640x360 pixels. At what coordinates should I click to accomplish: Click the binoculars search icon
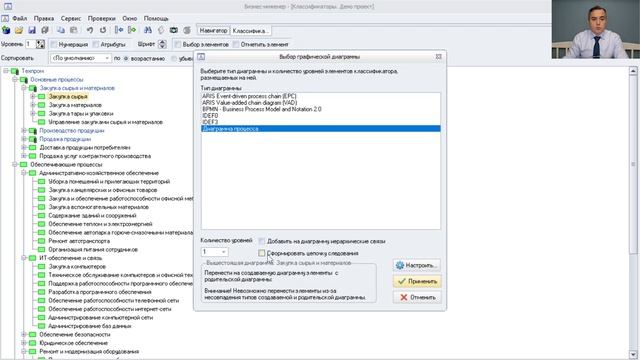148,31
